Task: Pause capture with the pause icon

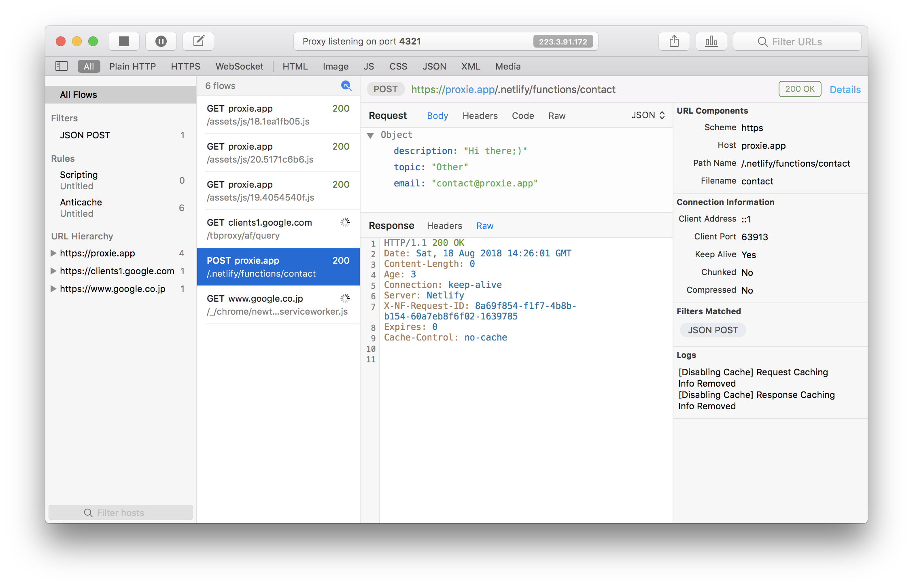Action: 161,41
